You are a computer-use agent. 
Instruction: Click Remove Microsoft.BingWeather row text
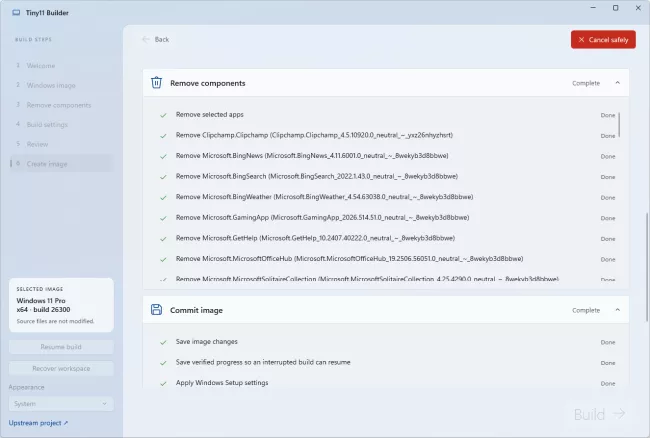(x=325, y=197)
